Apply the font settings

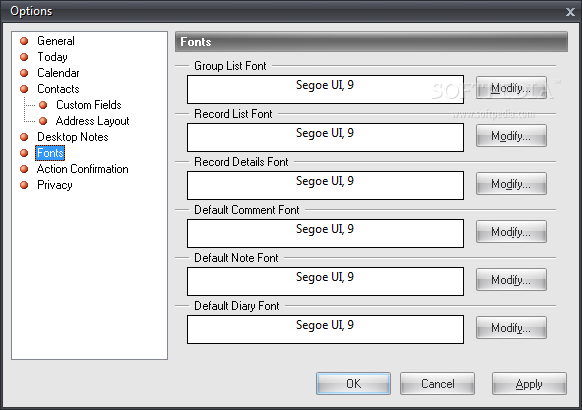[529, 384]
